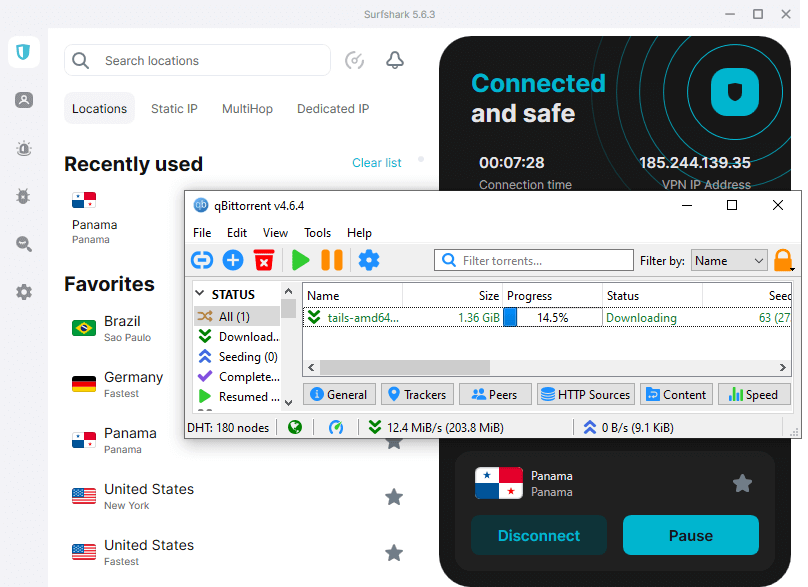The image size is (808, 587).
Task: Open the Trackers tab
Action: 417,394
